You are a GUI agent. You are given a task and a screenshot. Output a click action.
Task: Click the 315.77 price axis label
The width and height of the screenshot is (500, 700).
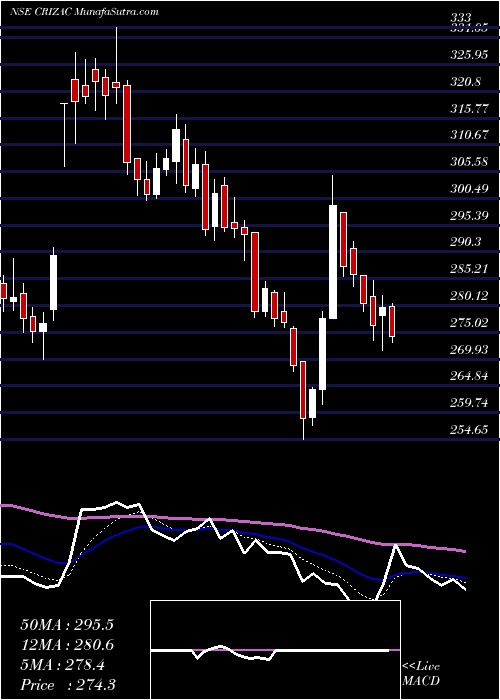(469, 109)
